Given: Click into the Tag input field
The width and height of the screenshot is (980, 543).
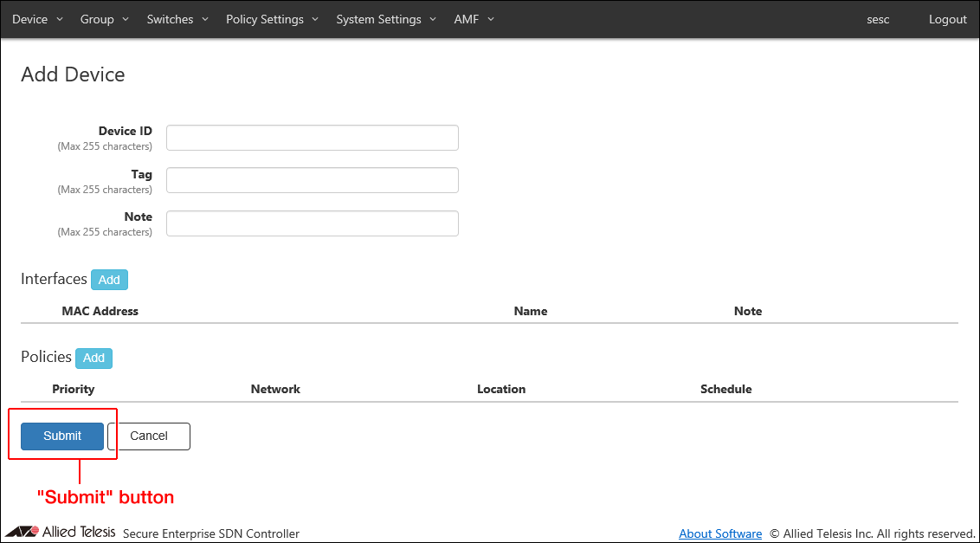Looking at the screenshot, I should pyautogui.click(x=312, y=180).
